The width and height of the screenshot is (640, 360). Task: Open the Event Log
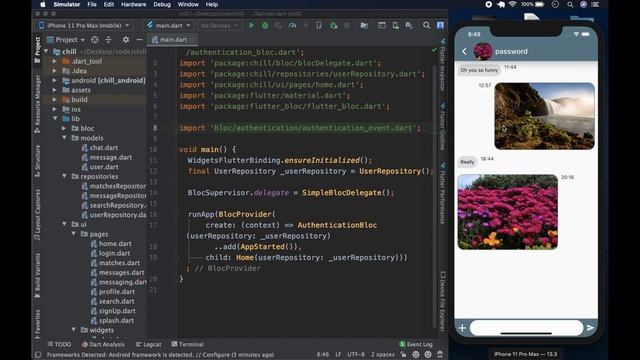(x=416, y=344)
